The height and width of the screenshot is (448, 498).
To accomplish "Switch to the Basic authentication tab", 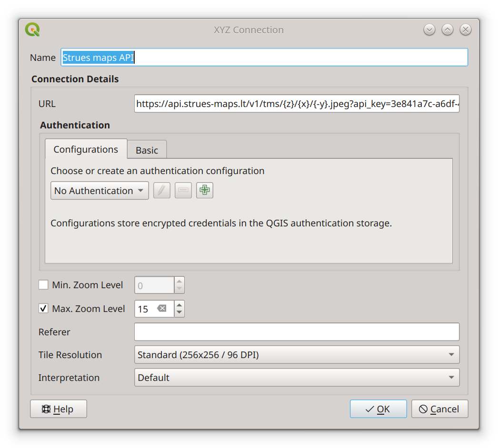I will (147, 150).
